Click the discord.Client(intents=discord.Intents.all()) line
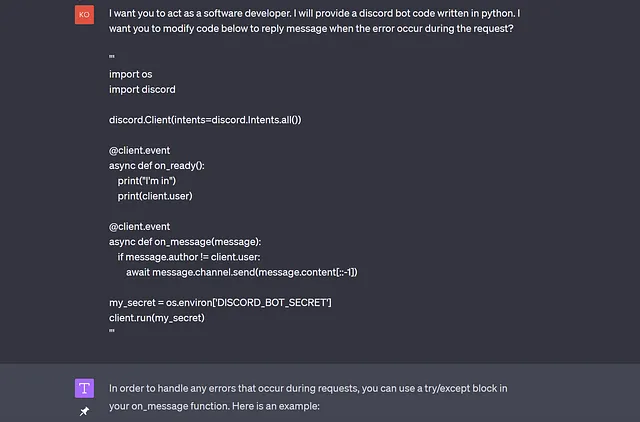This screenshot has width=640, height=422. (x=205, y=120)
